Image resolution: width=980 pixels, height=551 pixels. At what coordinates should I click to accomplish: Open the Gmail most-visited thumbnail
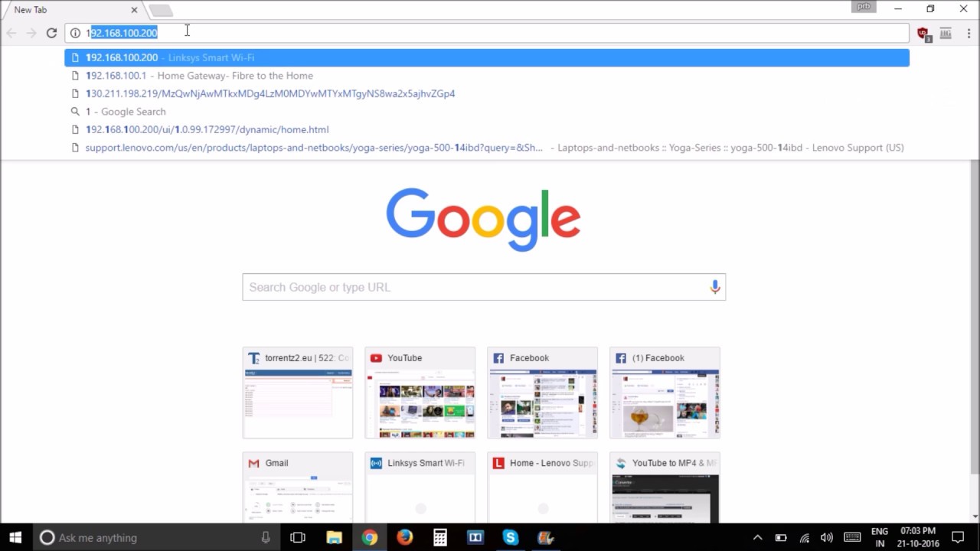click(x=298, y=488)
